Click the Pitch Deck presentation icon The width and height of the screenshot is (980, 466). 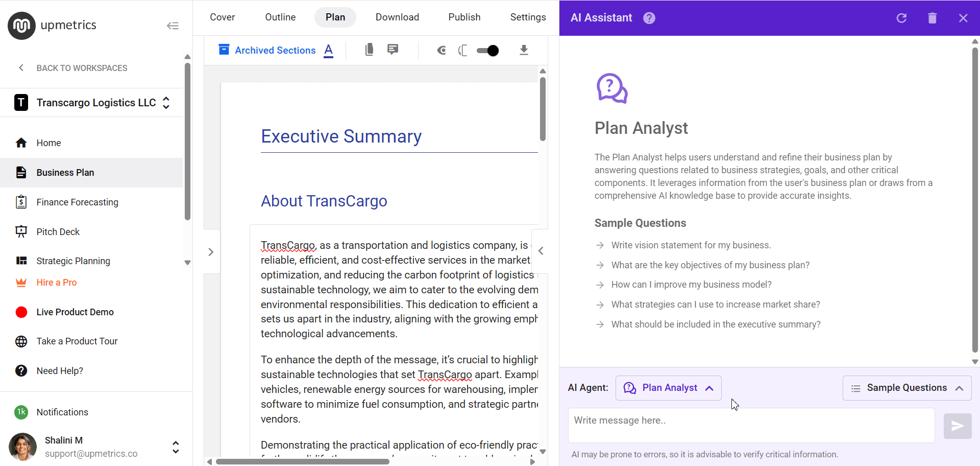coord(21,232)
